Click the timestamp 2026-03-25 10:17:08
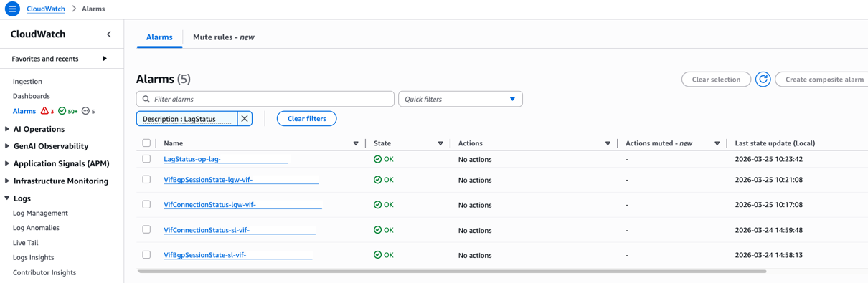The width and height of the screenshot is (868, 283). [x=768, y=205]
